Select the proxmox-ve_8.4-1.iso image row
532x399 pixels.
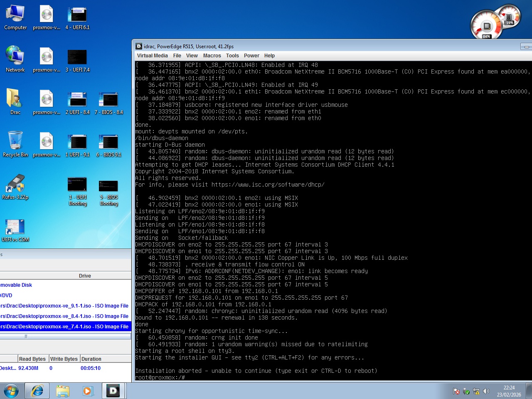click(x=66, y=316)
